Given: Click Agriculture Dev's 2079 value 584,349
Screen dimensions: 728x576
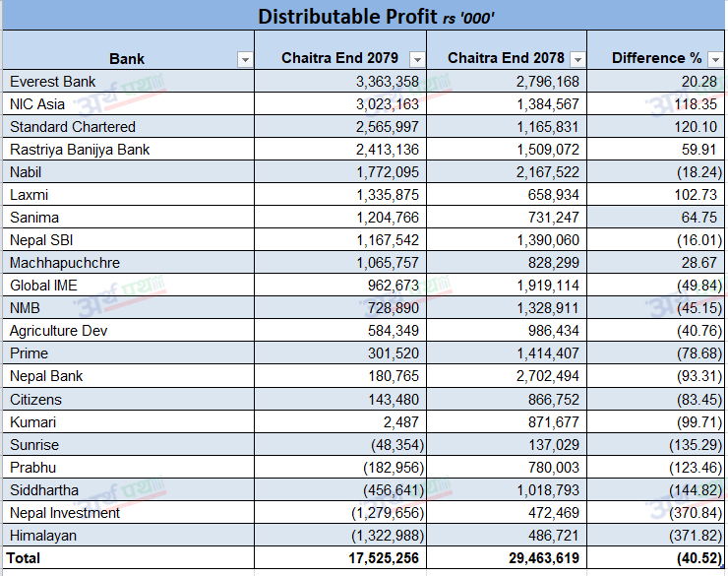Looking at the screenshot, I should 394,331.
